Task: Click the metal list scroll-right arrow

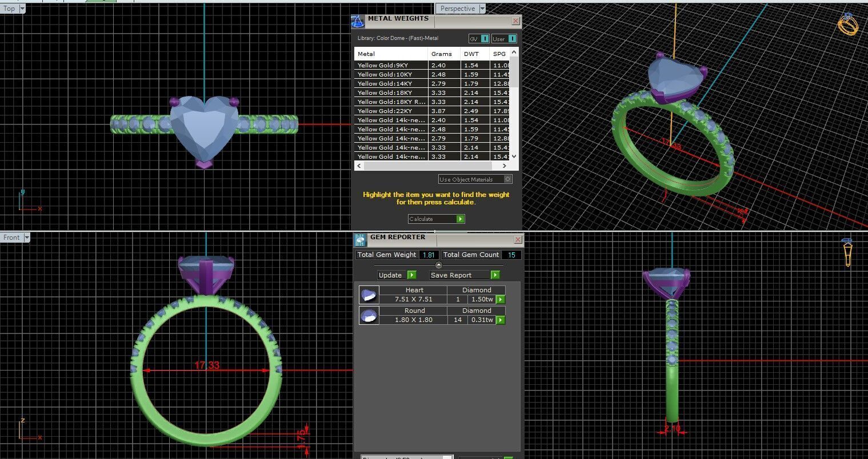Action: [x=504, y=166]
